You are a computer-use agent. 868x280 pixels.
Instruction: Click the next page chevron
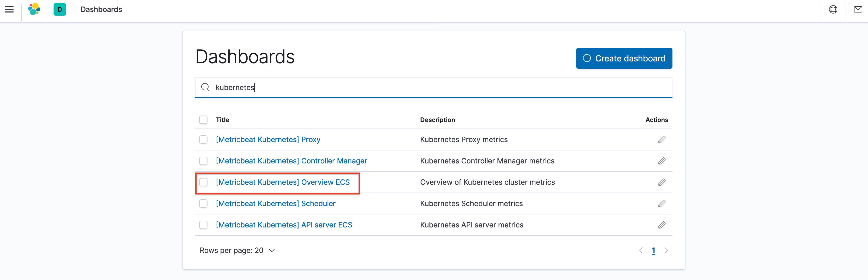[666, 250]
